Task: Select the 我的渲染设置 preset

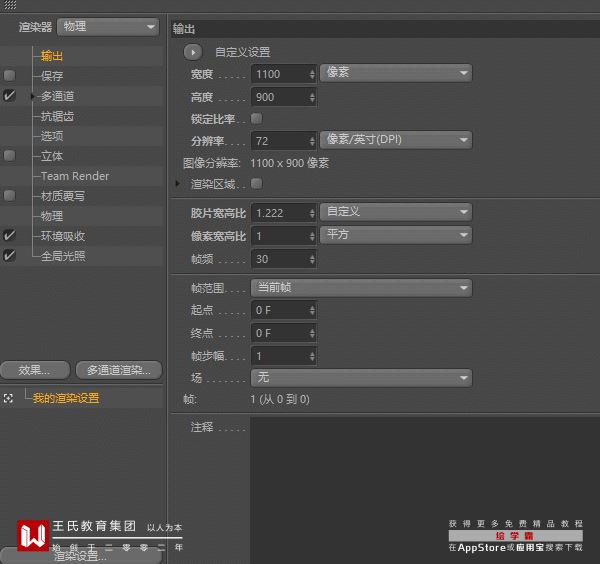Action: 66,398
